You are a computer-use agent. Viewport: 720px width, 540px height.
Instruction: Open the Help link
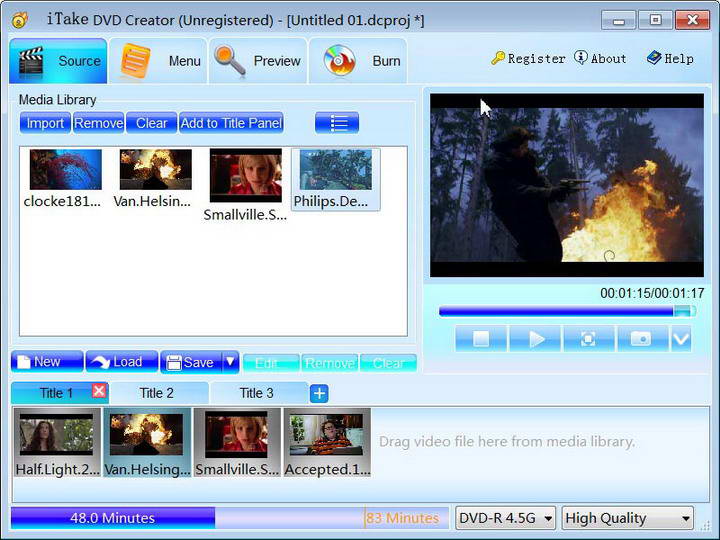click(670, 58)
